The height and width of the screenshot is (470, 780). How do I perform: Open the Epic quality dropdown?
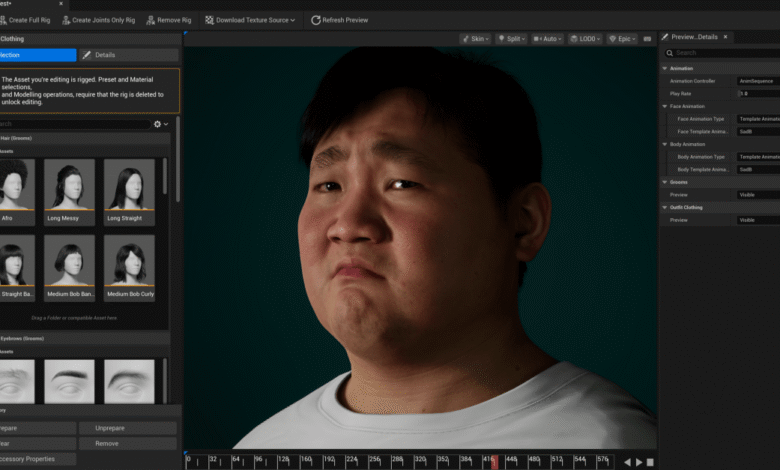click(x=622, y=39)
